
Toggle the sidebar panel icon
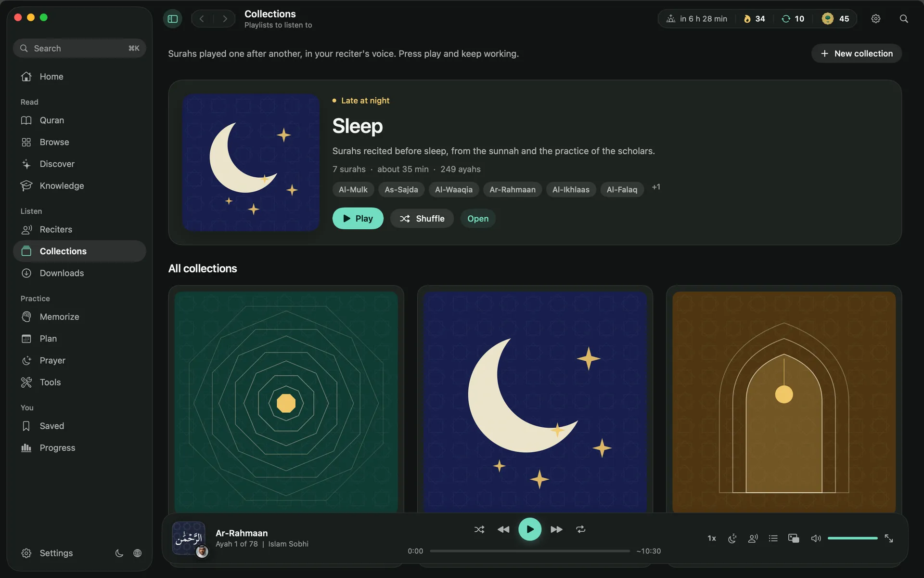(173, 19)
